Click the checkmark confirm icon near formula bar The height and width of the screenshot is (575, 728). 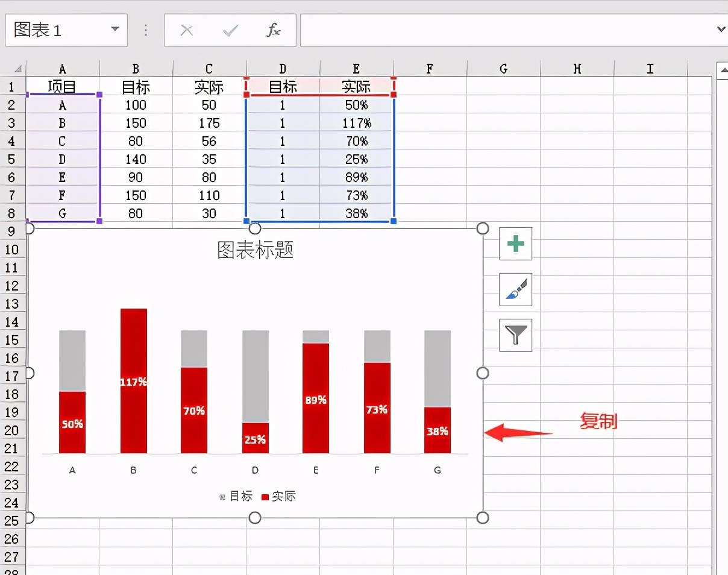(230, 30)
